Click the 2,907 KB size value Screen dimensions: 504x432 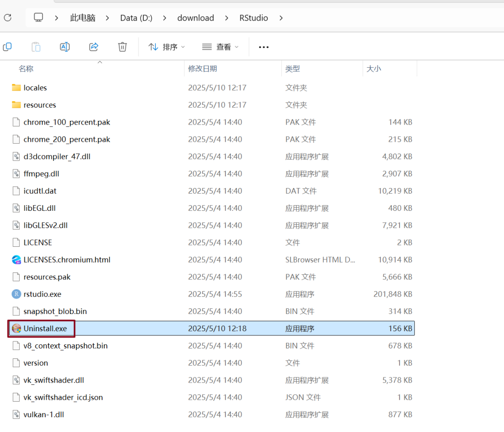[397, 174]
